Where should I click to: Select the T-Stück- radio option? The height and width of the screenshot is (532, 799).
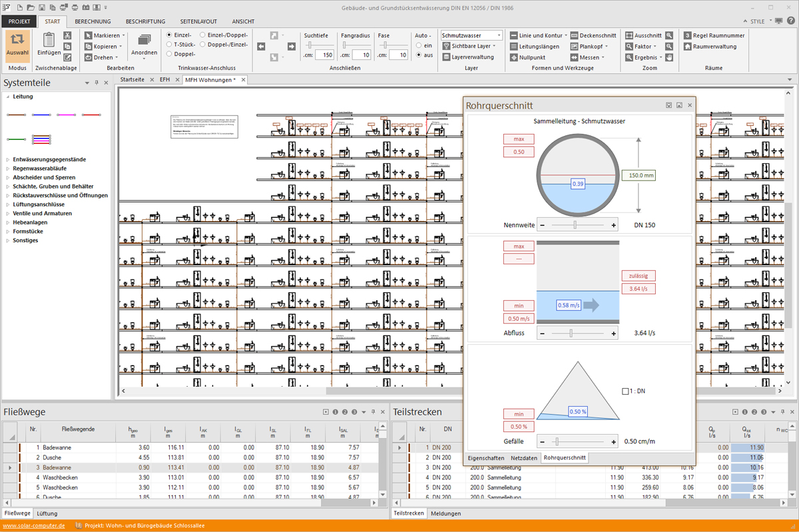click(x=168, y=44)
